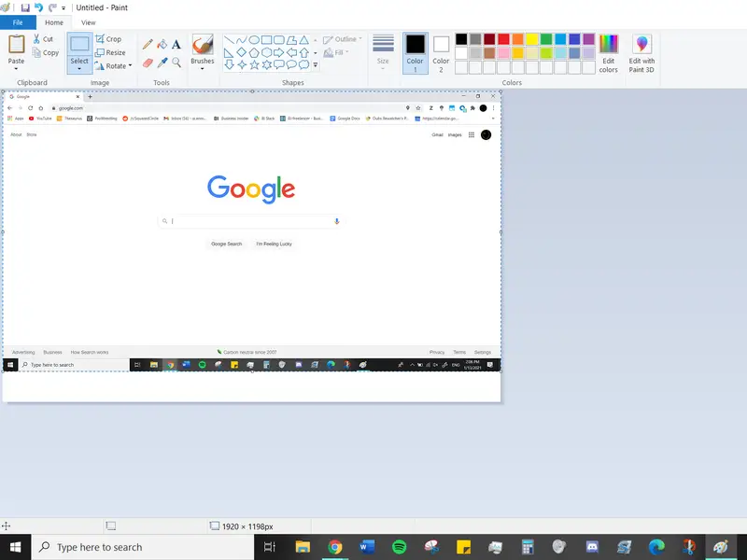Select the Pencil tool

[x=148, y=45]
